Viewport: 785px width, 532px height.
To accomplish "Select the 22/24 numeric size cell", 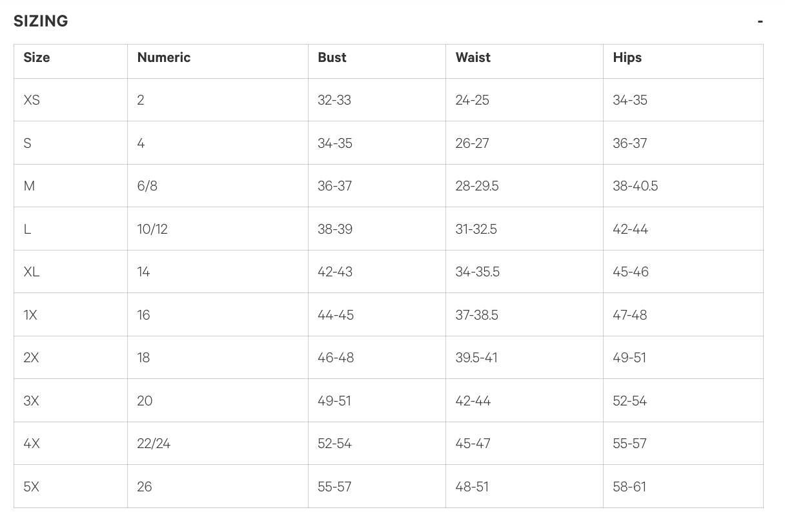I will click(x=154, y=444).
